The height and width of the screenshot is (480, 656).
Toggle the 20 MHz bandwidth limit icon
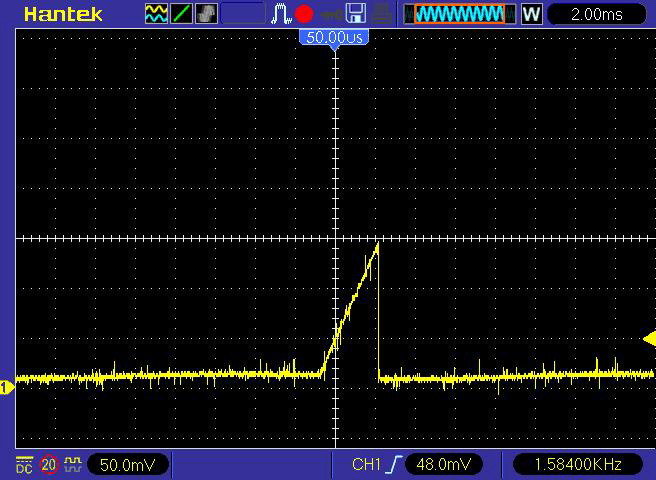point(49,464)
